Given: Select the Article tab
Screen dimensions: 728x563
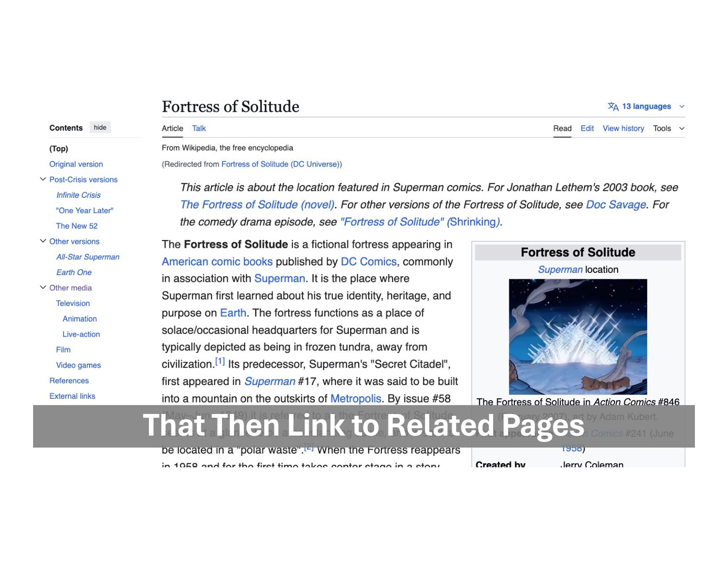Looking at the screenshot, I should coord(172,129).
